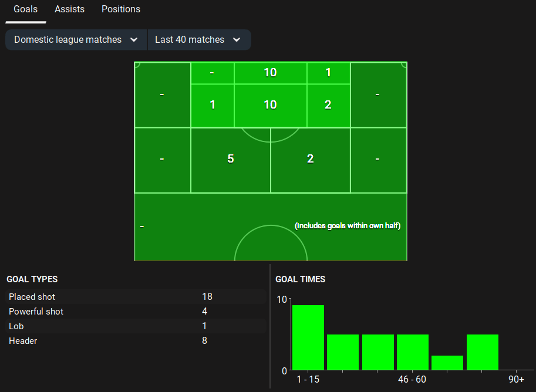Select the Placed shot row
The width and height of the screenshot is (536, 392).
click(135, 297)
